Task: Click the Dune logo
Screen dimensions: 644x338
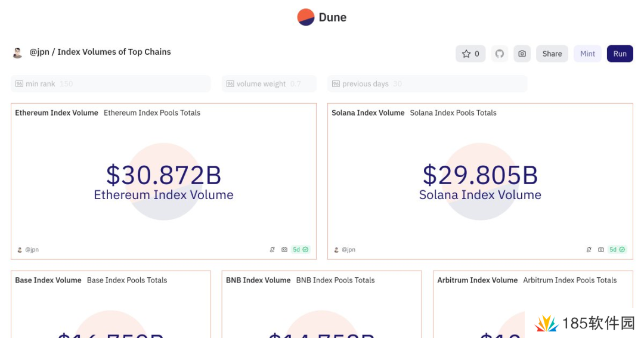Action: coord(322,17)
